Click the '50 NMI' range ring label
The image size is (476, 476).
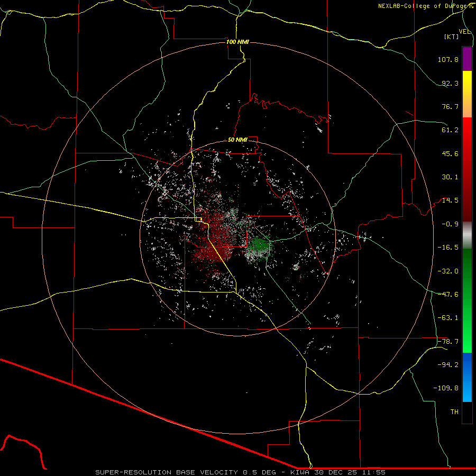coord(237,140)
